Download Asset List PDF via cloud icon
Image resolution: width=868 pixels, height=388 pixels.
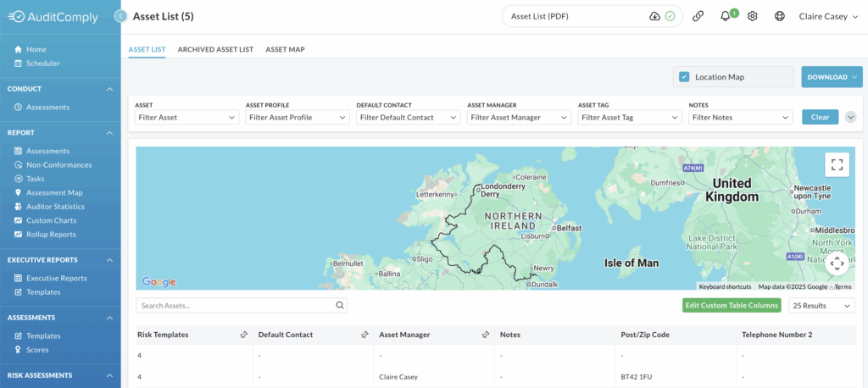654,16
